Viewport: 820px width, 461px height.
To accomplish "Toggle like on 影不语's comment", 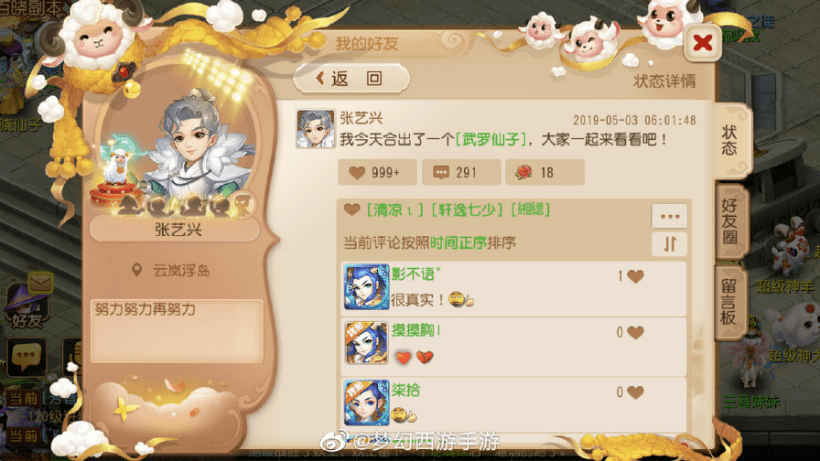I will click(635, 276).
